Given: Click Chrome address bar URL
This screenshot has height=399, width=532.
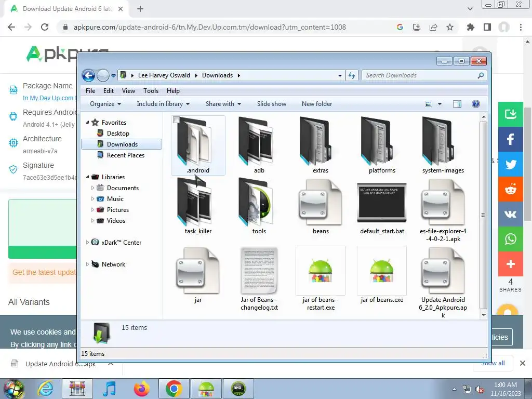Looking at the screenshot, I should click(x=210, y=27).
